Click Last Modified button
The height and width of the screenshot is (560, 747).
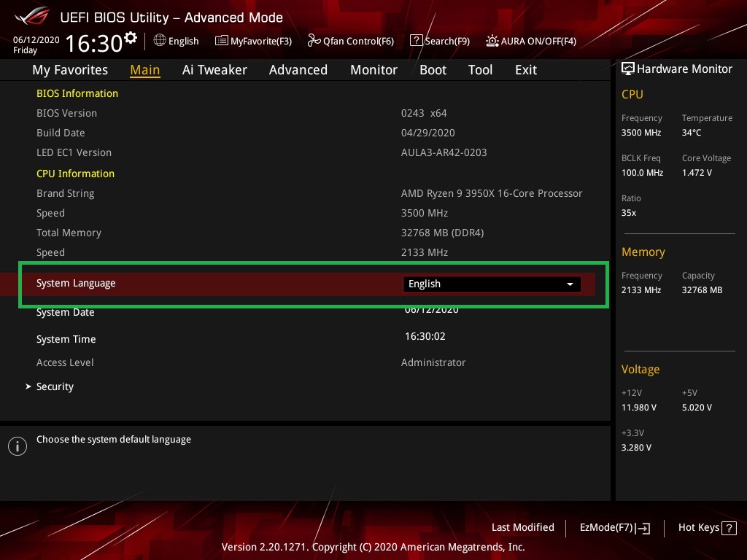(x=522, y=527)
